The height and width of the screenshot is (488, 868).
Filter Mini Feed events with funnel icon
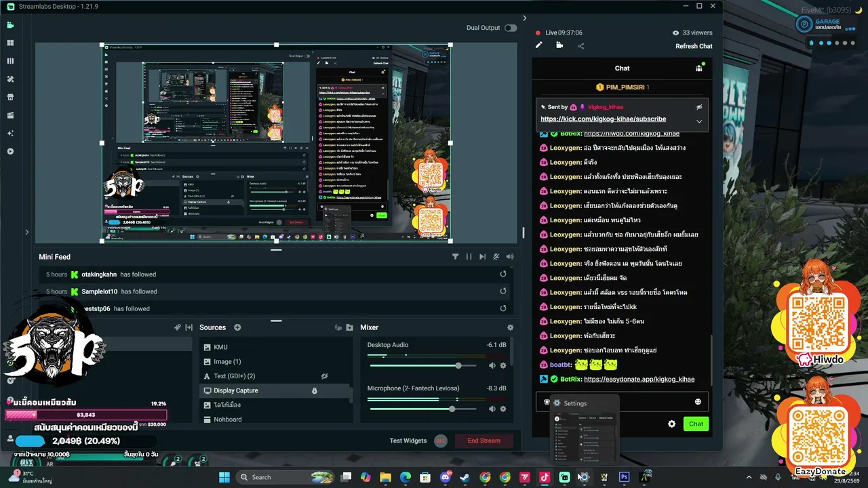(x=456, y=257)
